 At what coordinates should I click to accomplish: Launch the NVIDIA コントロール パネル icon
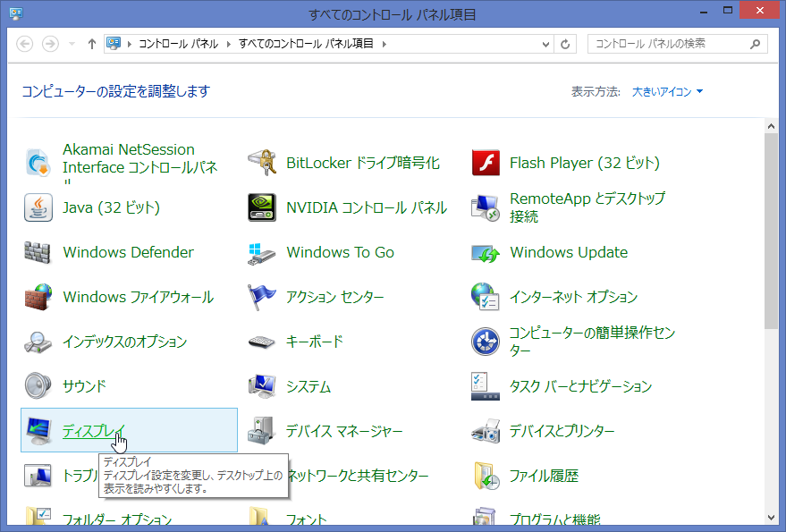[x=262, y=207]
